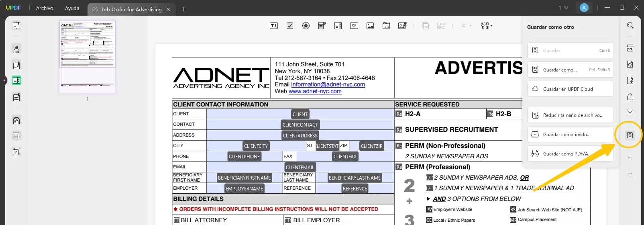Choose Guardar from the save panel

(x=570, y=50)
